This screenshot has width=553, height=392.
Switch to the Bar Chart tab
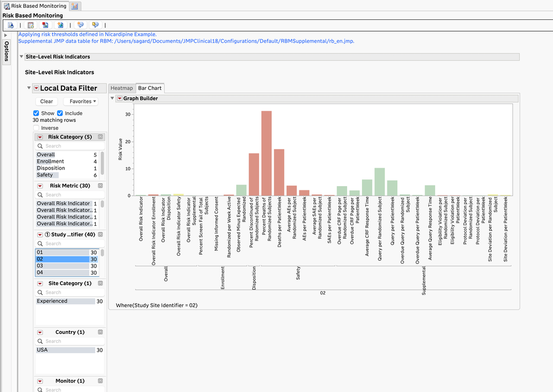click(150, 88)
